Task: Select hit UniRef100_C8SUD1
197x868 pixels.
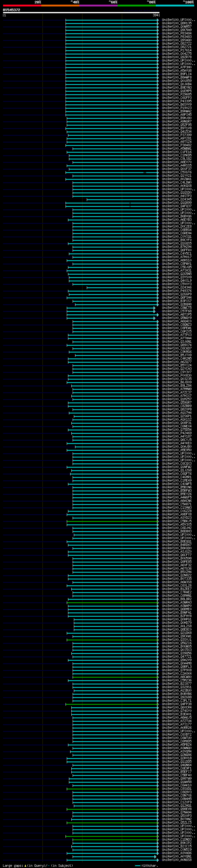Action: pyautogui.click(x=176, y=789)
